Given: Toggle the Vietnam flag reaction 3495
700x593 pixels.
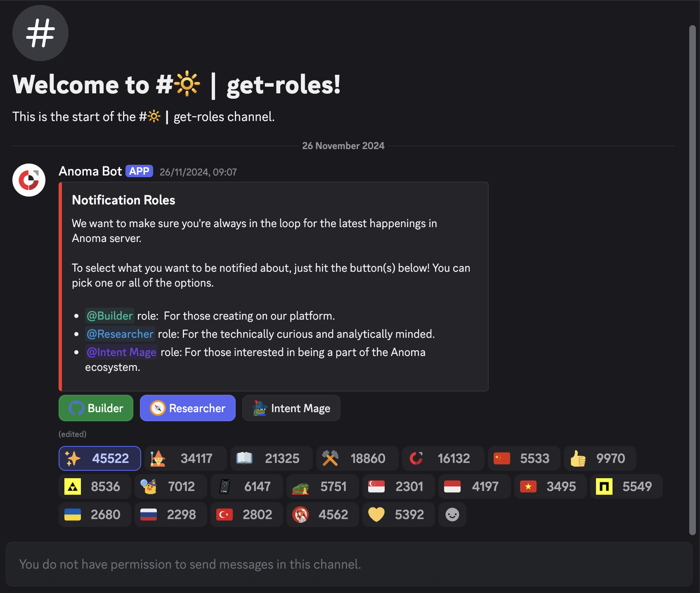Looking at the screenshot, I should (550, 486).
